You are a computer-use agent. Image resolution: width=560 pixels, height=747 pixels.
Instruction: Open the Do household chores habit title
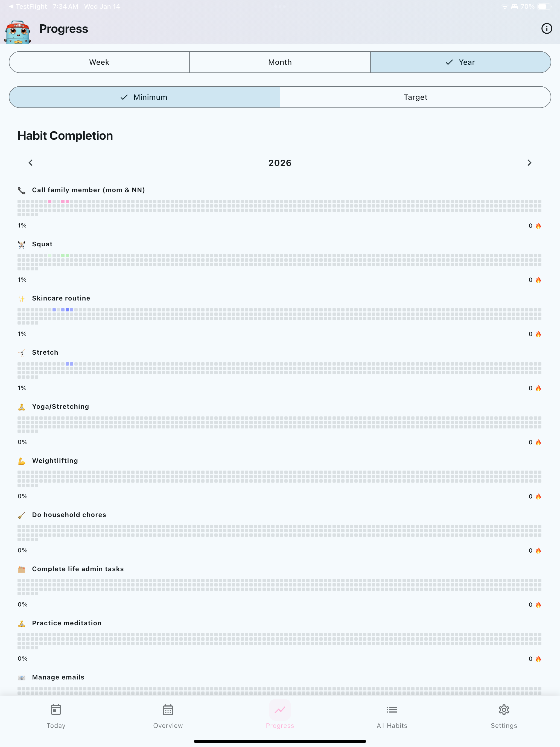pyautogui.click(x=69, y=515)
